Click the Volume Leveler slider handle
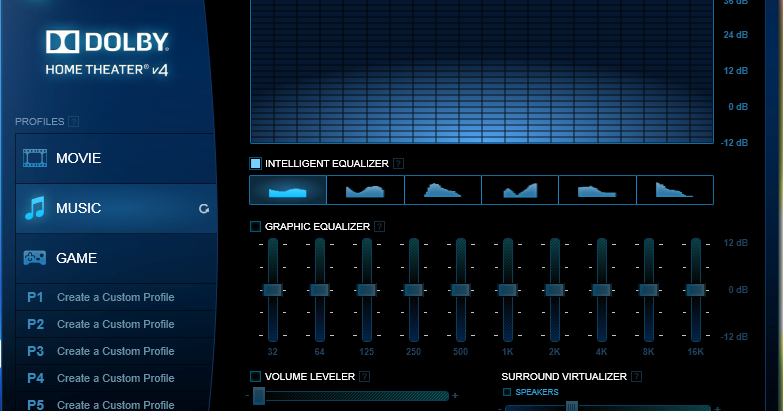 [x=259, y=396]
